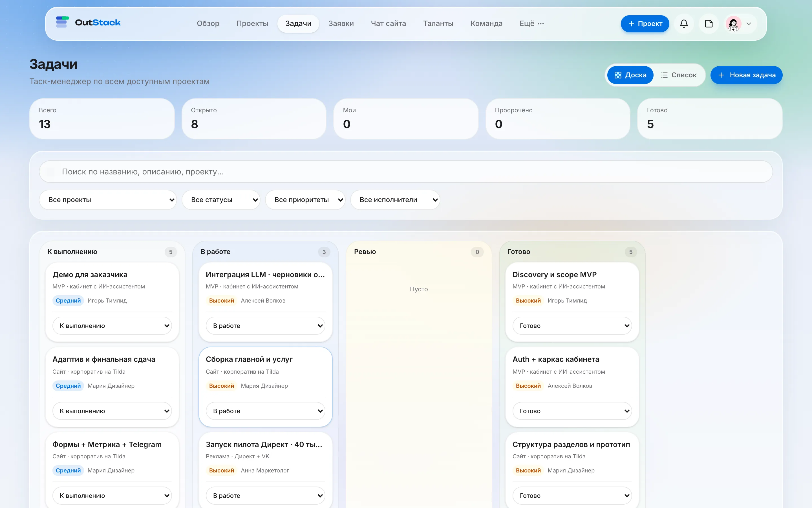Click the Готово column count badge
Image resolution: width=812 pixels, height=508 pixels.
[631, 252]
